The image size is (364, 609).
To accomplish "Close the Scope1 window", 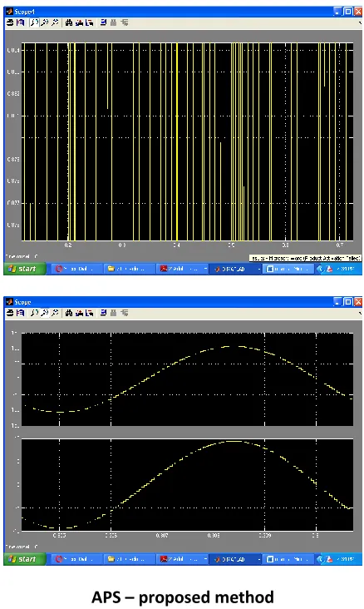I will point(357,12).
